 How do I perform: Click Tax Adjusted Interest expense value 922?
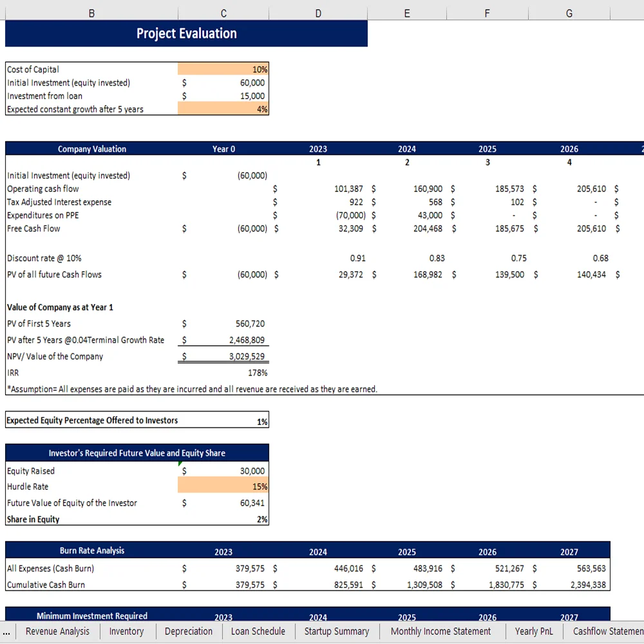(318, 202)
